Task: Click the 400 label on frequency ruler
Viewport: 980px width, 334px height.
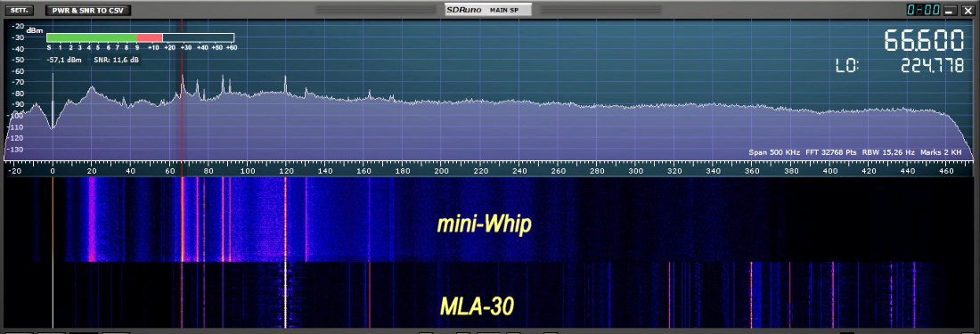Action: pos(830,171)
